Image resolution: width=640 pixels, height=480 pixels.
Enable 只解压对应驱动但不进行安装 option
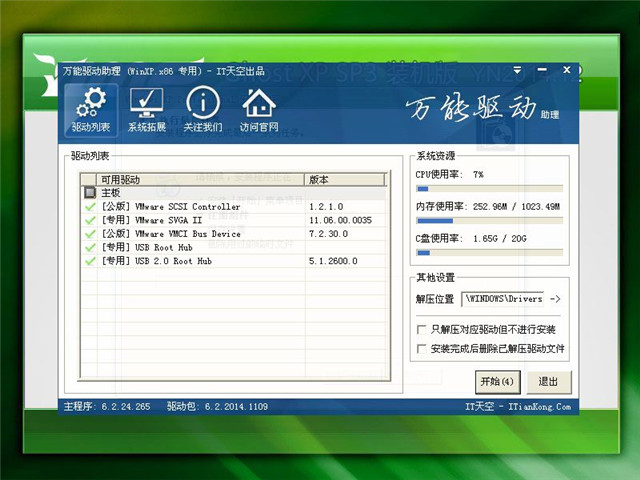421,329
